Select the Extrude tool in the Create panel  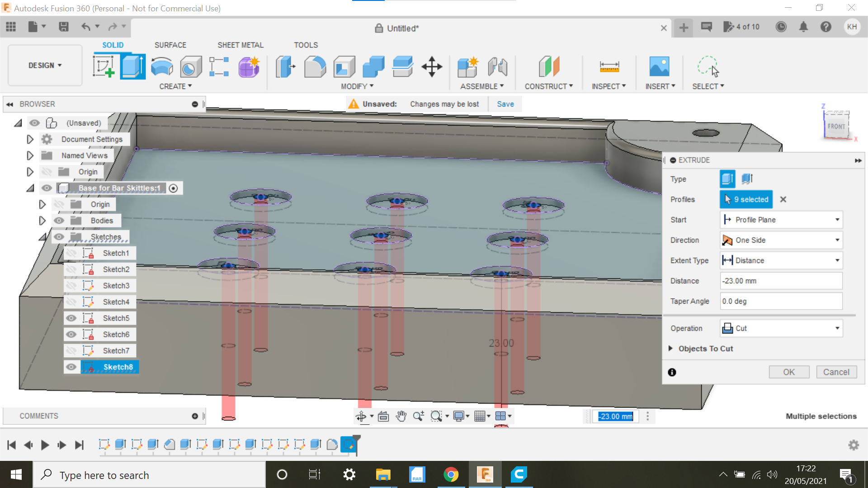(x=132, y=66)
